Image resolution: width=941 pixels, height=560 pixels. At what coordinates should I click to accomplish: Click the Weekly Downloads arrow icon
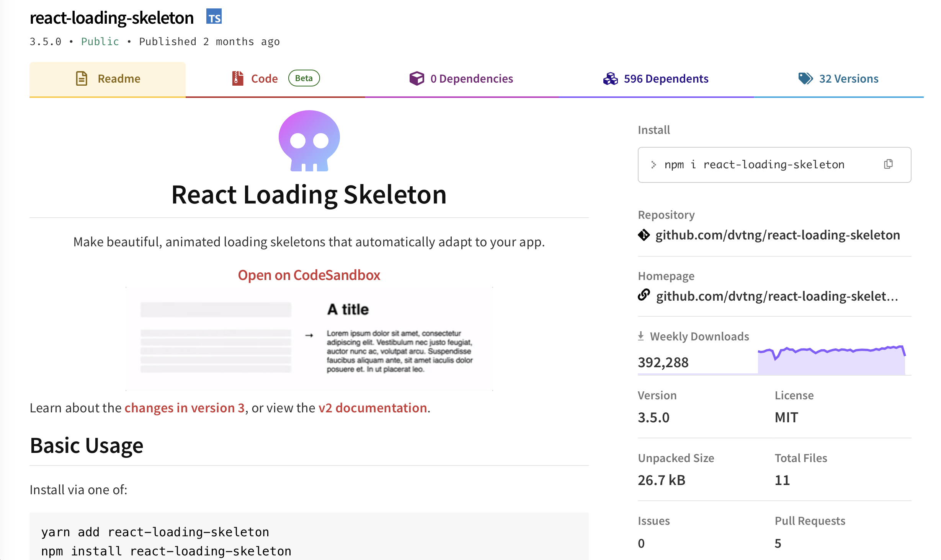coord(641,336)
